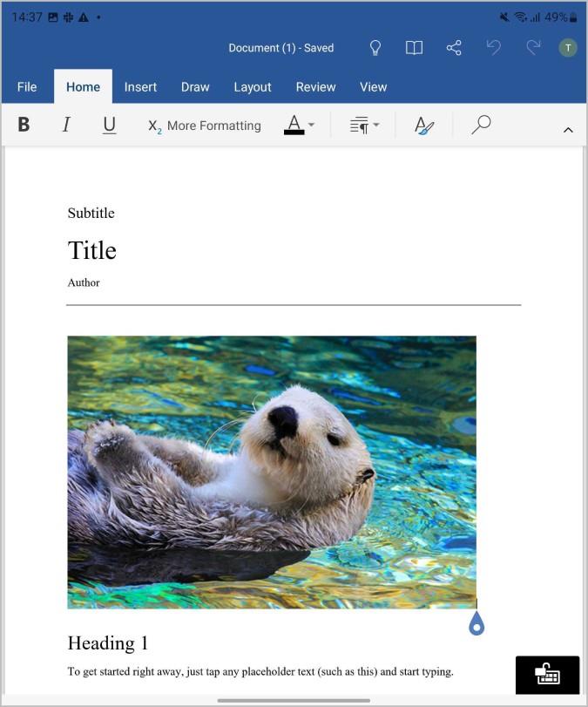The image size is (588, 707).
Task: Tap the Heading 1 text
Action: click(x=108, y=643)
